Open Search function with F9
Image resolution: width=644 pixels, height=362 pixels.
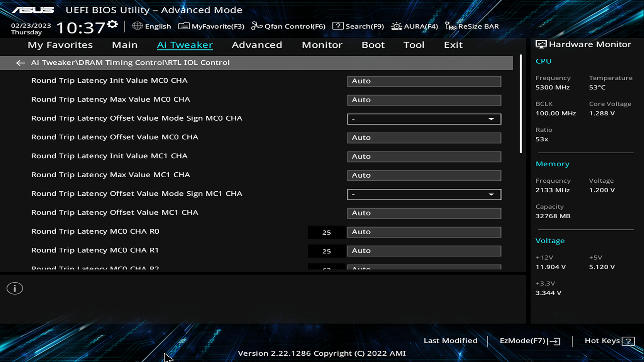coord(358,25)
